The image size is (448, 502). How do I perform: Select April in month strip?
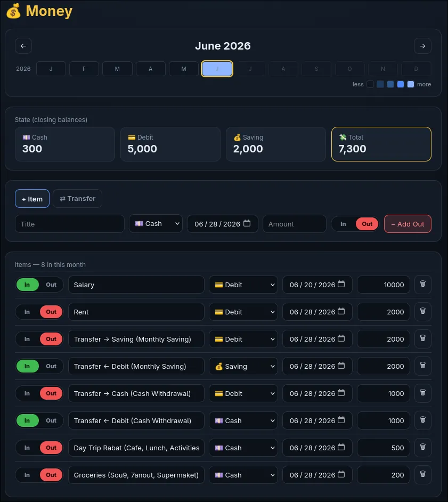click(x=150, y=69)
